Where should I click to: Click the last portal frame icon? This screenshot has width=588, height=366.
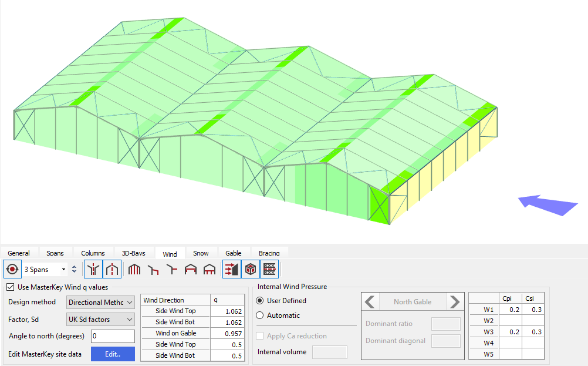pyautogui.click(x=209, y=269)
